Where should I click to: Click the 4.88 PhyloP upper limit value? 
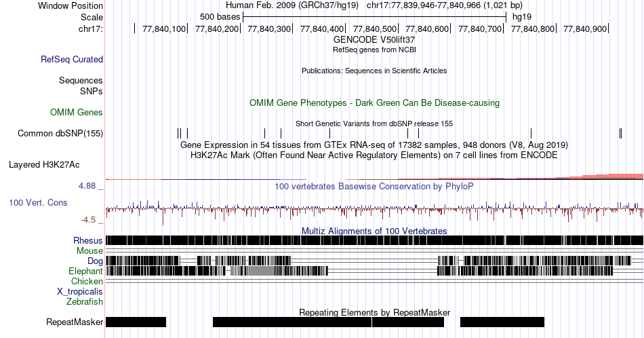click(x=87, y=186)
